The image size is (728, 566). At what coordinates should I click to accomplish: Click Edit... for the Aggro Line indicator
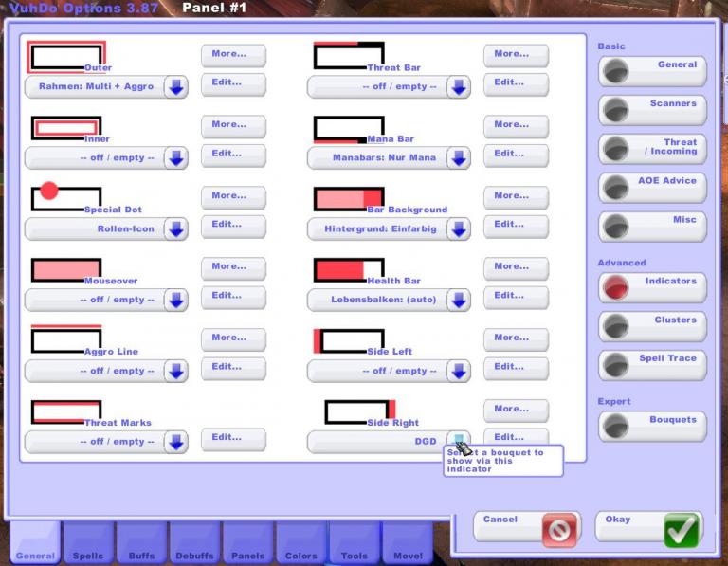tap(233, 368)
